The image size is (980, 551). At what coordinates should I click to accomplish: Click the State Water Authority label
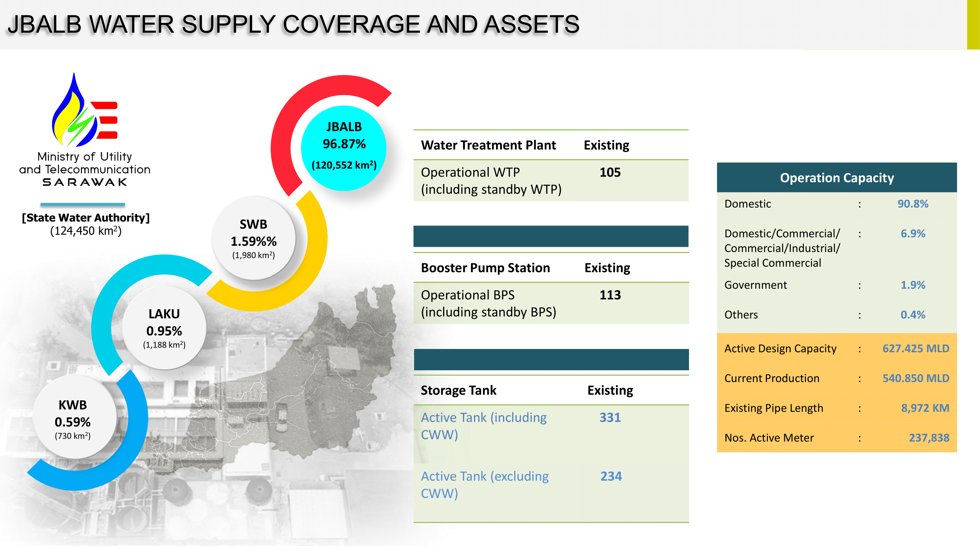tap(86, 217)
